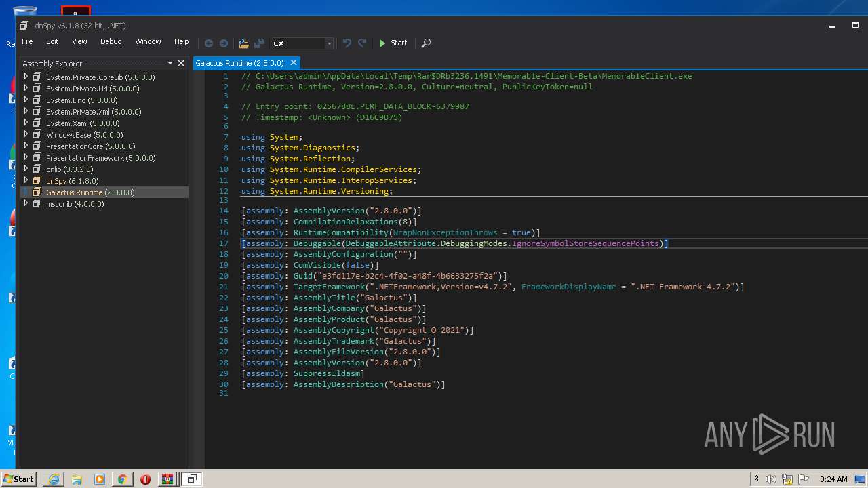Image resolution: width=868 pixels, height=488 pixels.
Task: Select System.Private.CoreLib (5.0.0.0) assembly
Action: [x=100, y=77]
